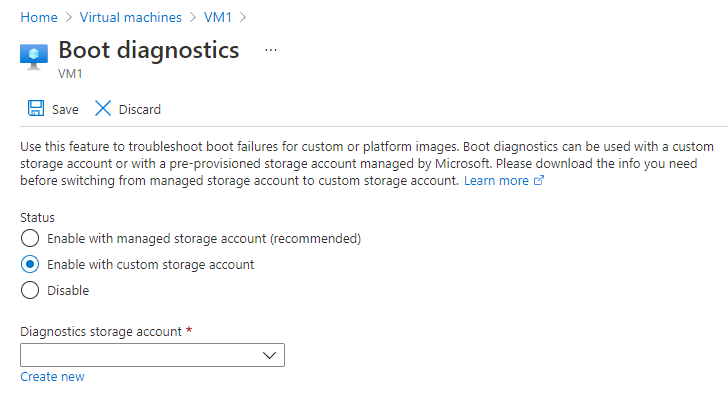
Task: Select the Disable radio option
Action: [30, 291]
